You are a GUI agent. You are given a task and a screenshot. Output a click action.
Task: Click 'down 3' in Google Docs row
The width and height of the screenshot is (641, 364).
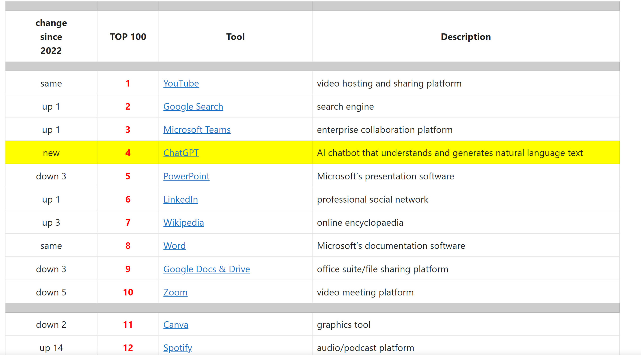51,269
